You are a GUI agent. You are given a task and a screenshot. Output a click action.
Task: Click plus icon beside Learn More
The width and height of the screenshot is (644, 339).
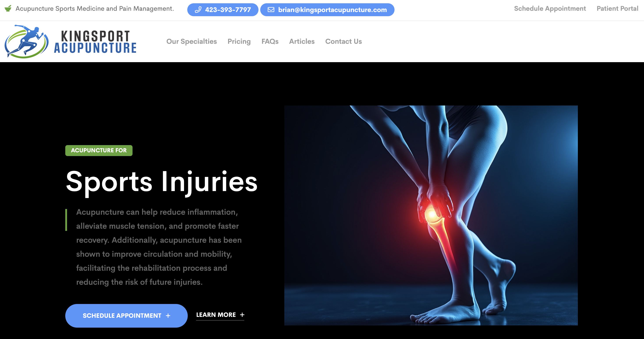(242, 315)
